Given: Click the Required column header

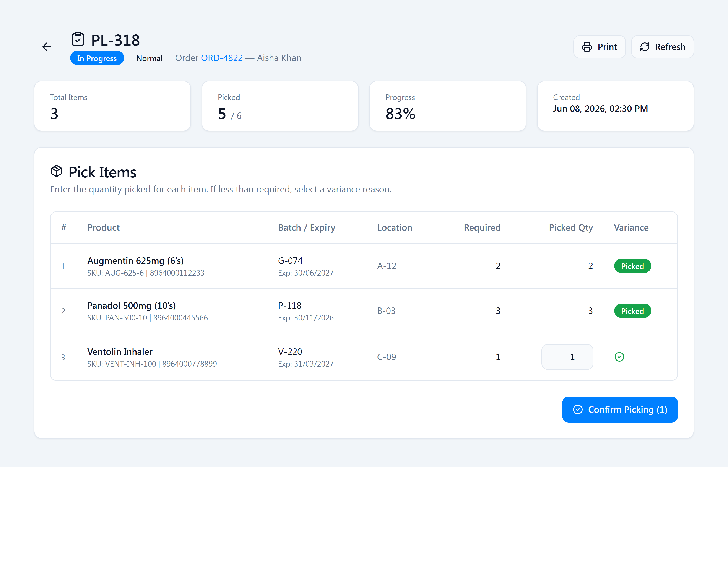Looking at the screenshot, I should 482,228.
